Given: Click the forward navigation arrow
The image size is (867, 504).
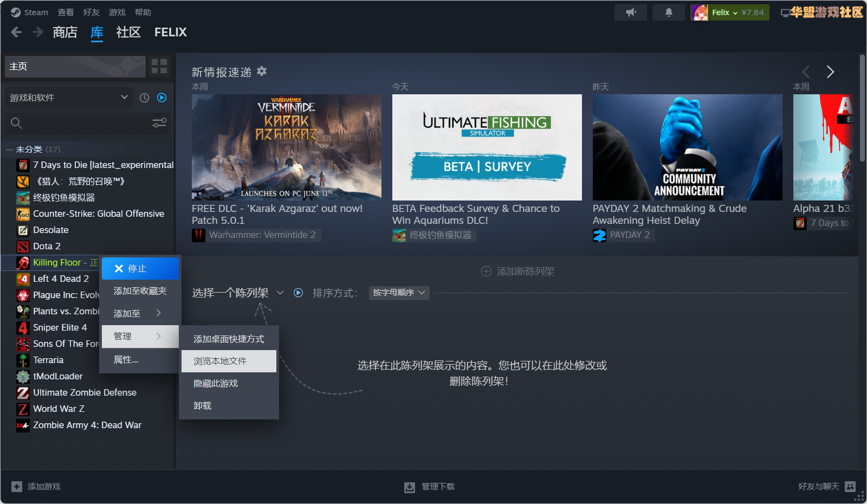Looking at the screenshot, I should coord(37,33).
